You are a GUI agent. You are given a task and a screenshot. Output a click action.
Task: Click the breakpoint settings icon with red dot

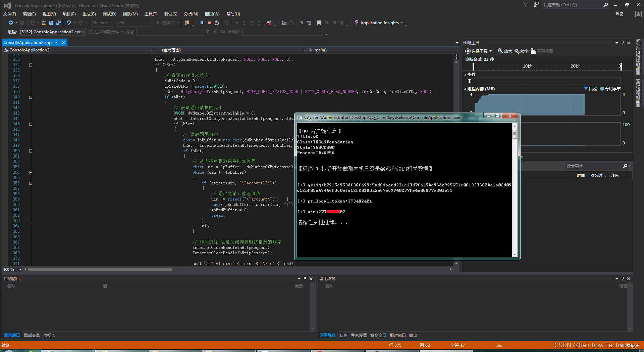click(x=269, y=23)
